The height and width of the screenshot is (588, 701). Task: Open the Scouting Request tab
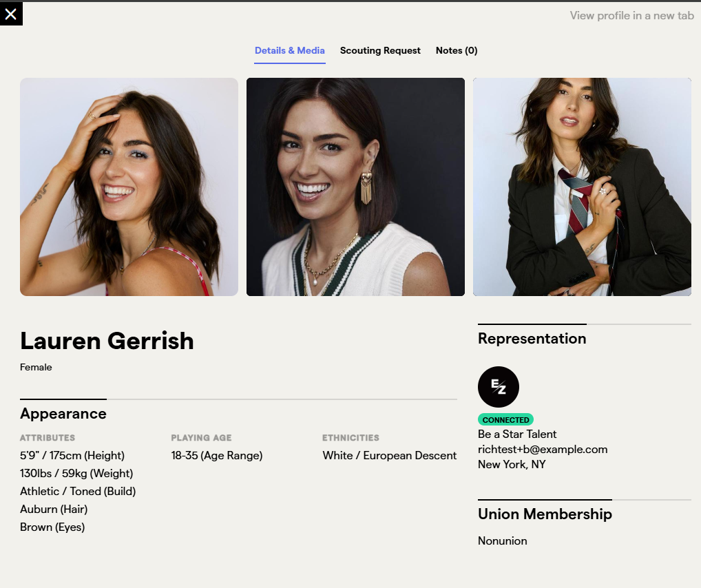tap(380, 50)
